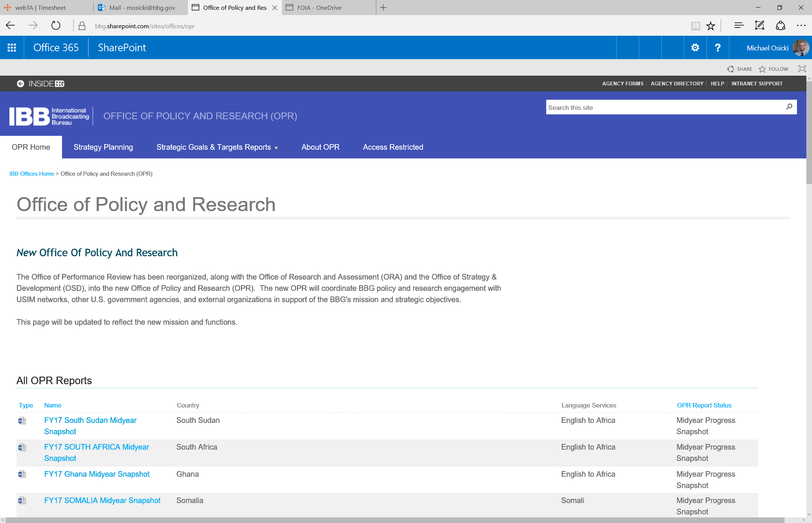Click Language Services column header
Screen dimensions: 812x523
589,405
